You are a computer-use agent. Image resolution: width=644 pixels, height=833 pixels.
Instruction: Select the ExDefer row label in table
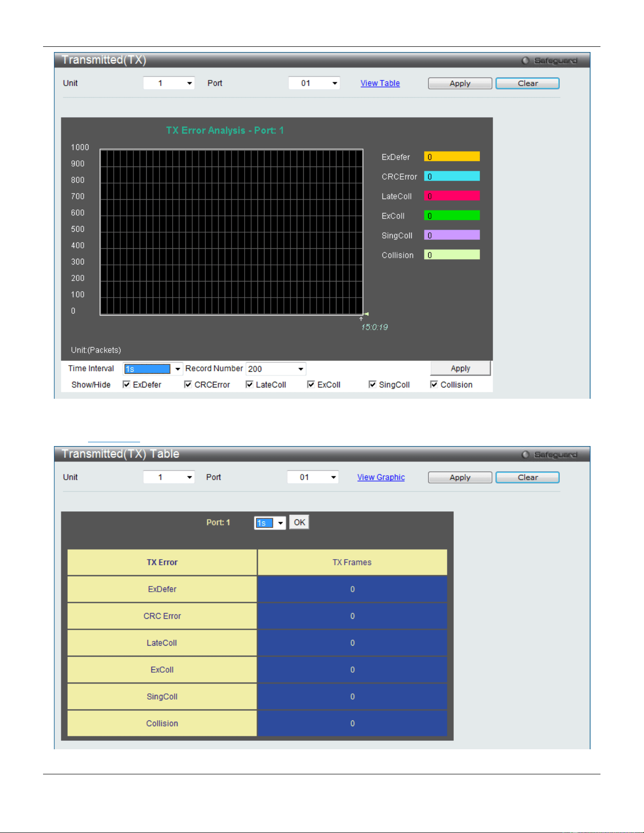(162, 589)
